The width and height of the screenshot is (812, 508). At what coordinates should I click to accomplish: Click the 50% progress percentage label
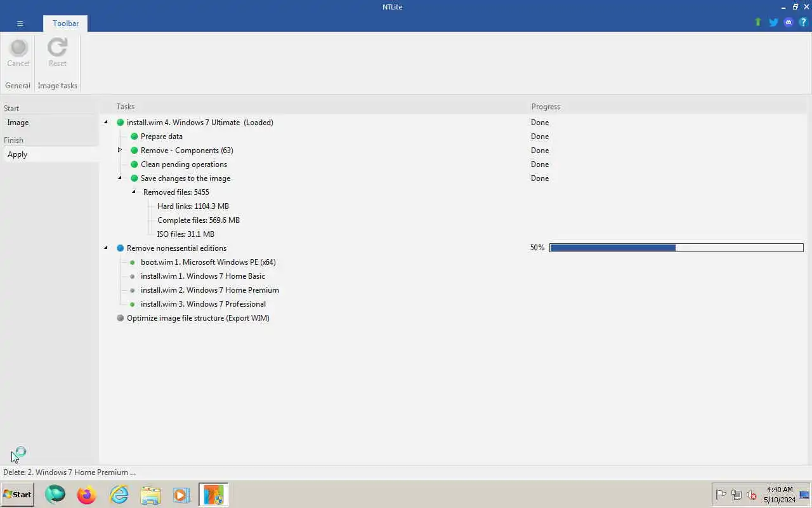[x=537, y=248]
